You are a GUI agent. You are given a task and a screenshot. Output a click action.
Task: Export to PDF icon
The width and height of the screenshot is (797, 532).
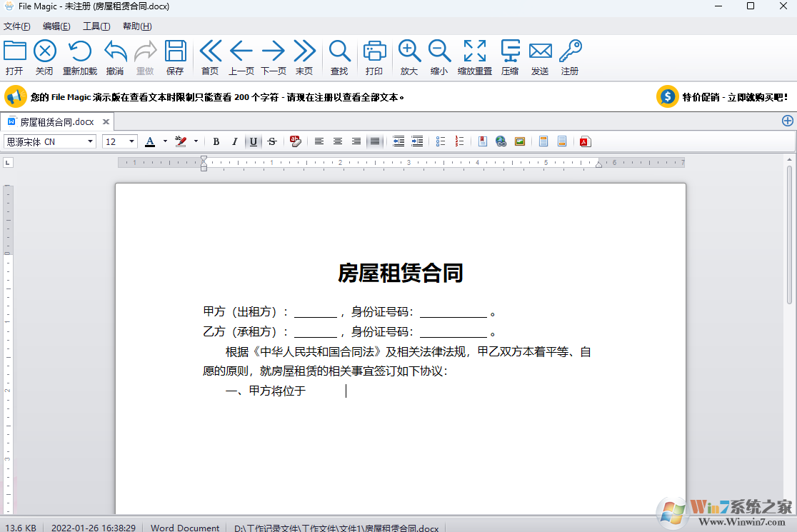[x=585, y=141]
